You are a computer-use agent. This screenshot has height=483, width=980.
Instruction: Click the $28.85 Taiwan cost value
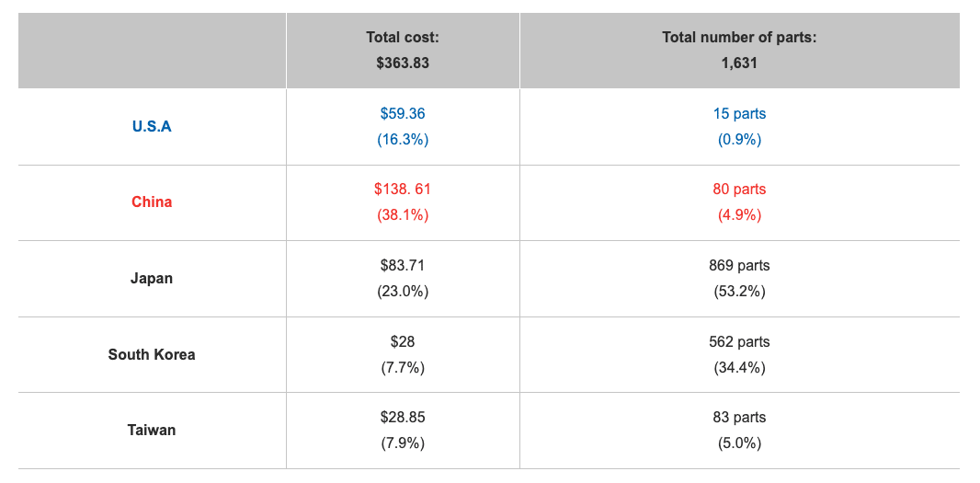tap(403, 418)
